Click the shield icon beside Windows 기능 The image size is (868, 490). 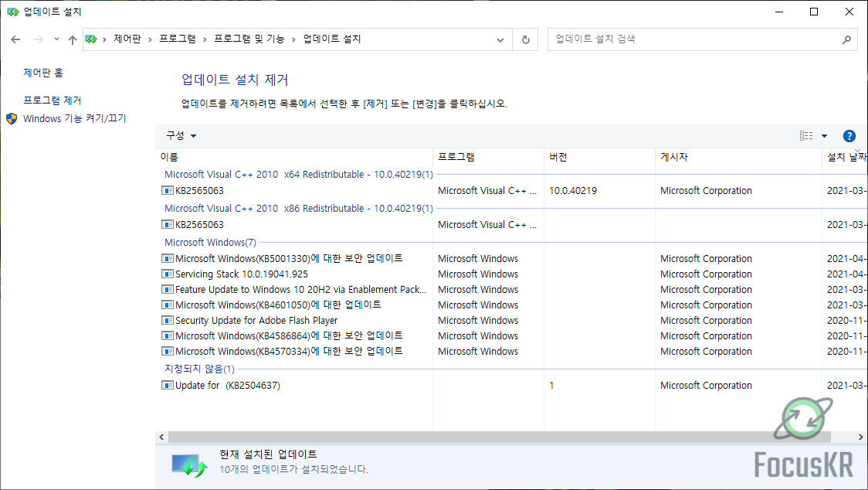click(x=12, y=118)
